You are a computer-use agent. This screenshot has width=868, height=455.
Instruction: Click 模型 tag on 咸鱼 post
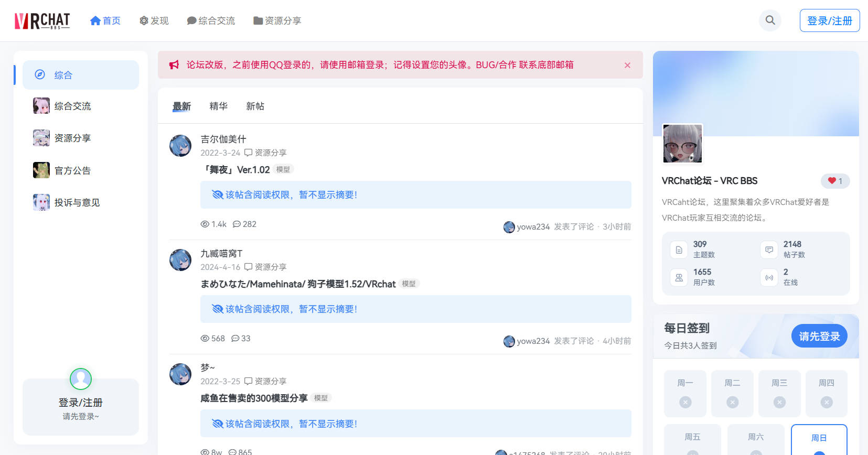[x=321, y=398]
